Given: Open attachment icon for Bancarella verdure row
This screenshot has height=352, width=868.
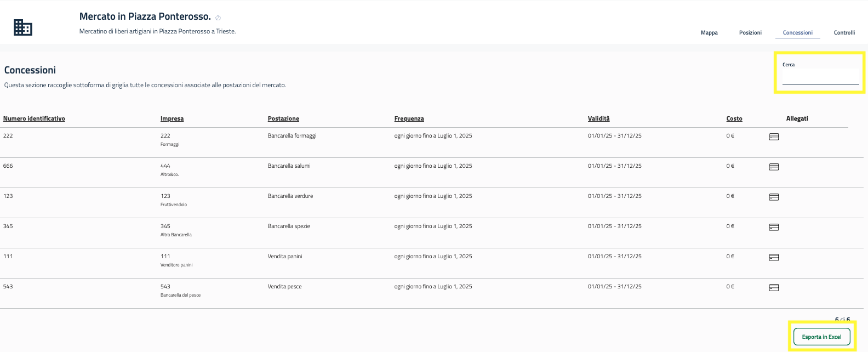Looking at the screenshot, I should 774,197.
